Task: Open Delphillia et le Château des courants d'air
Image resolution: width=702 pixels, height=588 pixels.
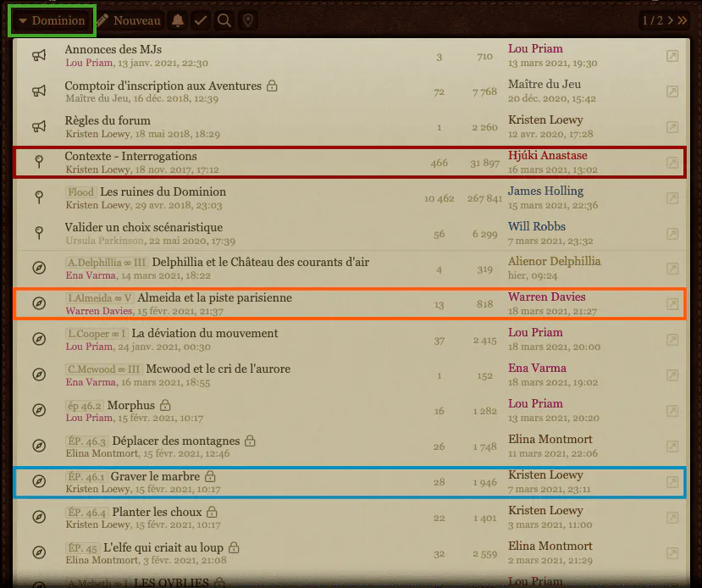Action: coord(261,262)
